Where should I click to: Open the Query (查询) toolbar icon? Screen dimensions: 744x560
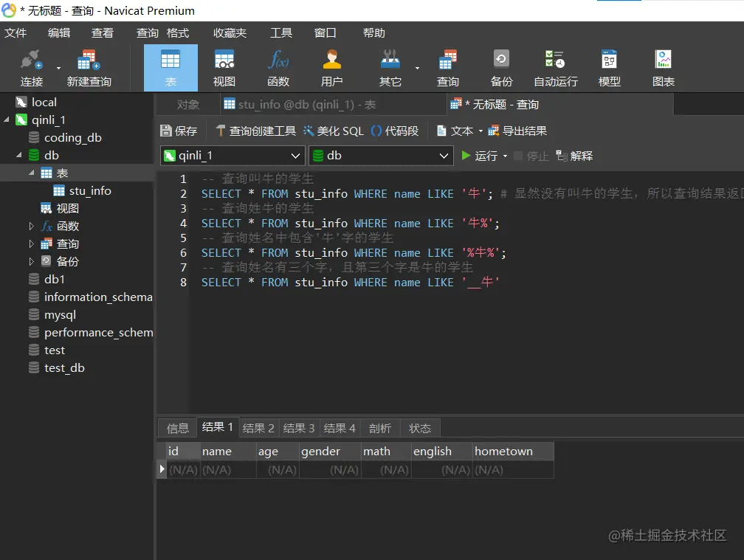(x=447, y=69)
